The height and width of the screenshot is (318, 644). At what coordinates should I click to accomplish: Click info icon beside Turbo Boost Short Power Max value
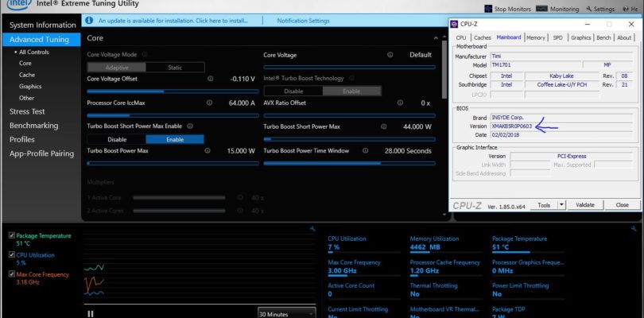(x=383, y=126)
